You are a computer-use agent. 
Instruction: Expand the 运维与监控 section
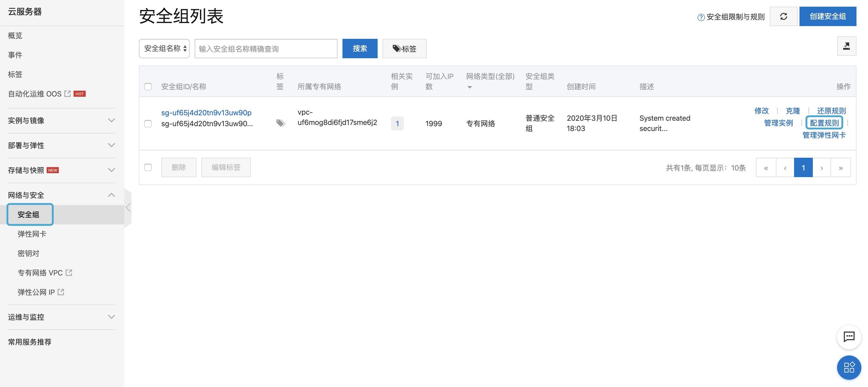click(x=61, y=317)
